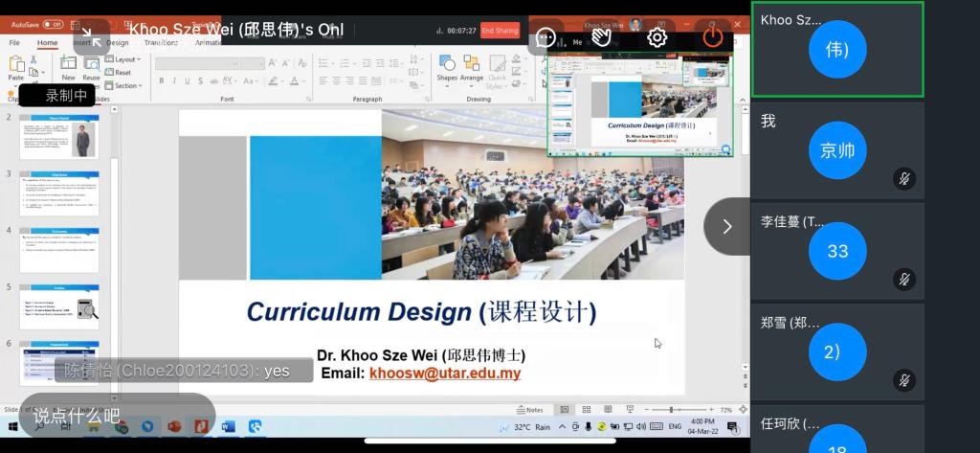Toggle the AutoSave switch in PowerPoint
Screen dimensions: 980x453
(53, 24)
